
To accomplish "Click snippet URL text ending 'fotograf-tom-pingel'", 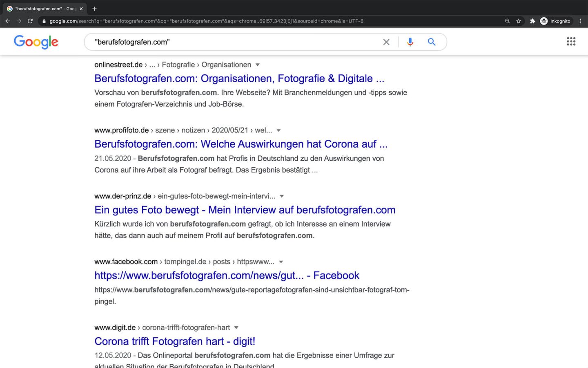I will tap(252, 296).
